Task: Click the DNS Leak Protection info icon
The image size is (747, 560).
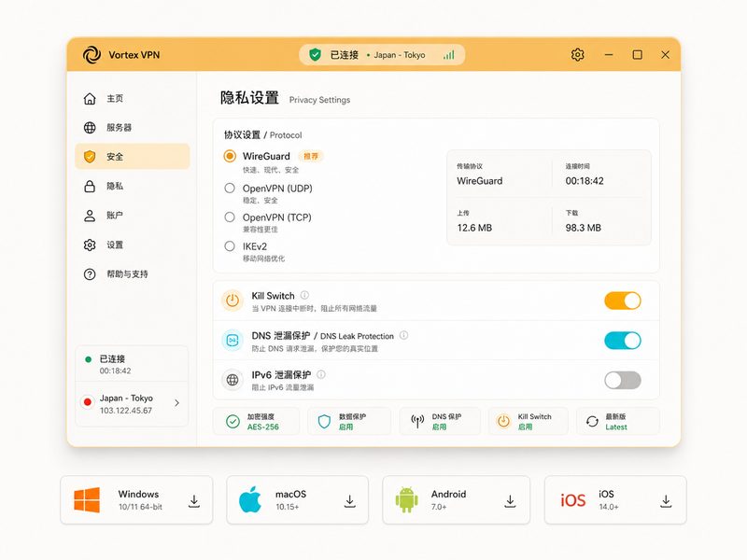Action: coord(403,335)
